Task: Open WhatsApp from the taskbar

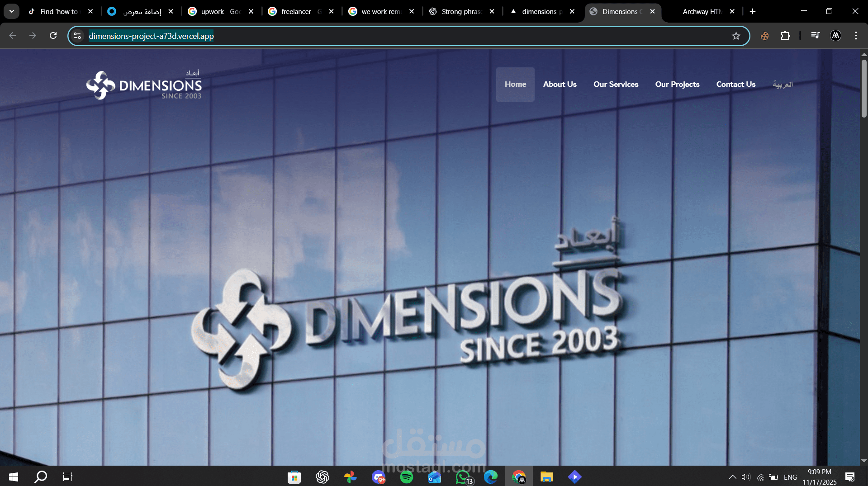Action: [463, 477]
